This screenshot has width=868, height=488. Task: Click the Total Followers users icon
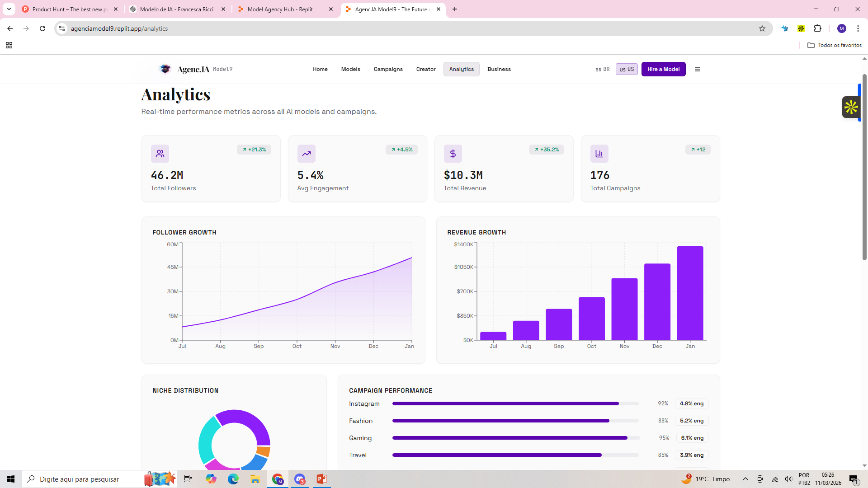point(160,154)
